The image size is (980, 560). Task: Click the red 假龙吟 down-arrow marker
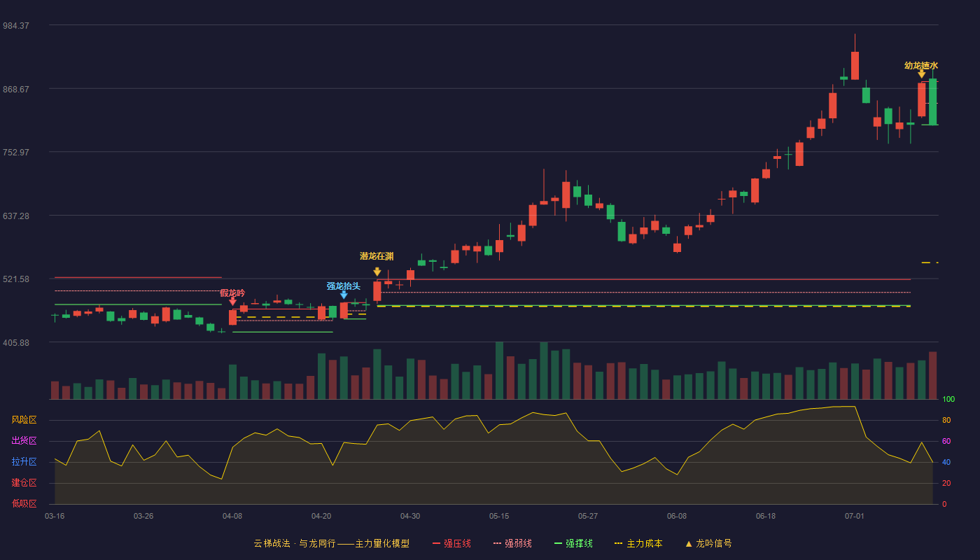point(232,302)
